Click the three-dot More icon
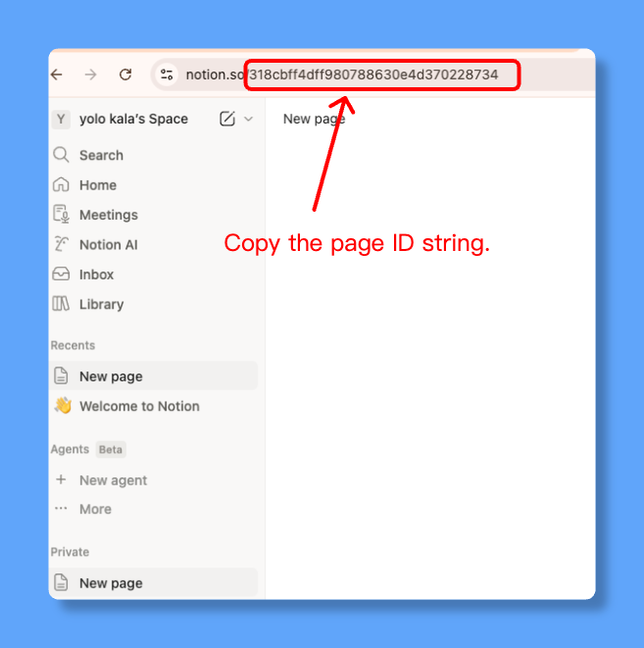 point(61,509)
